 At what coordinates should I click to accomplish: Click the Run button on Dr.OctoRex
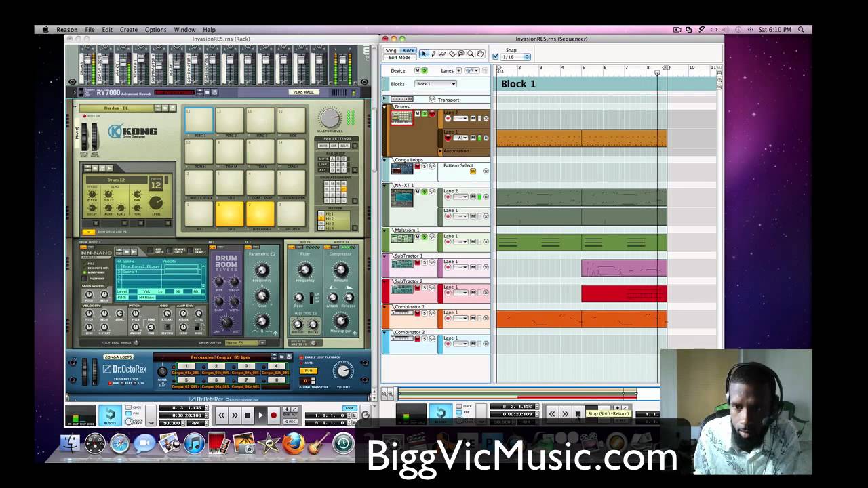click(x=309, y=371)
